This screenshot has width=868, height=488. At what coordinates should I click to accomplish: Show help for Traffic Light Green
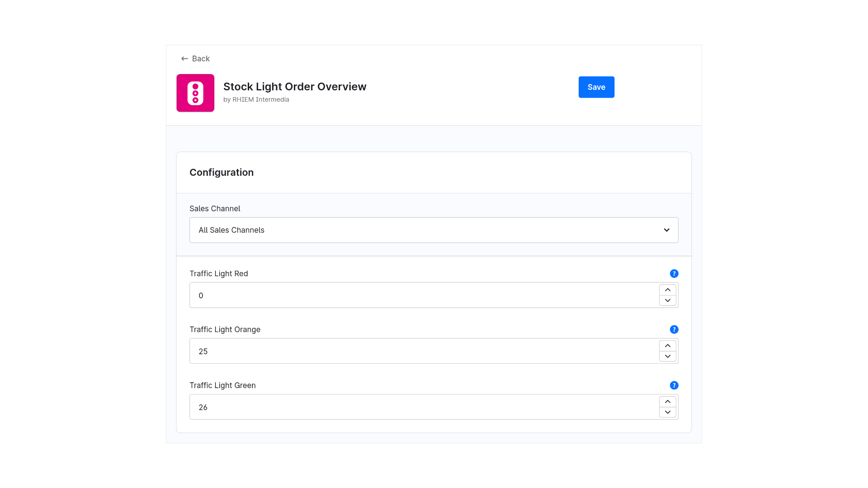[x=674, y=385]
